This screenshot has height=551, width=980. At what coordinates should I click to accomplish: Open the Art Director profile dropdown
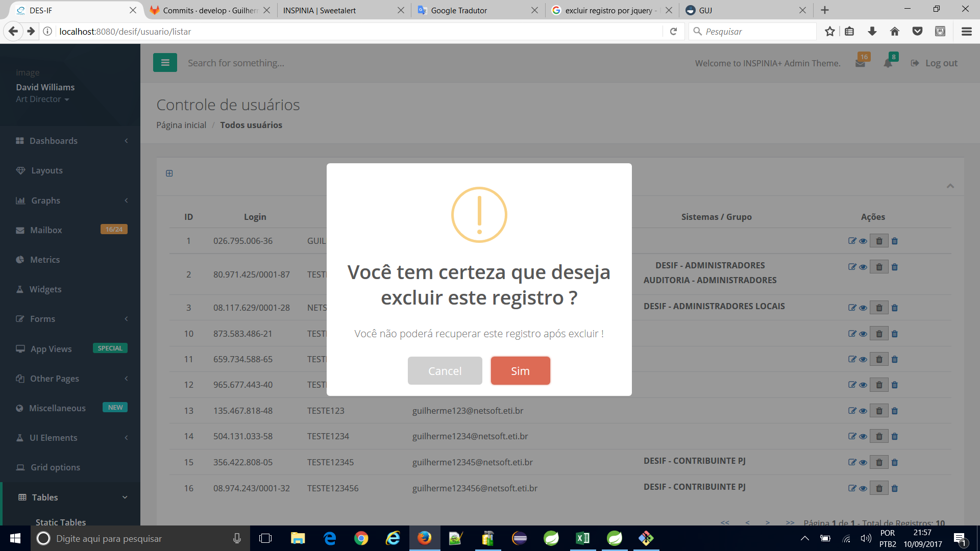click(42, 99)
